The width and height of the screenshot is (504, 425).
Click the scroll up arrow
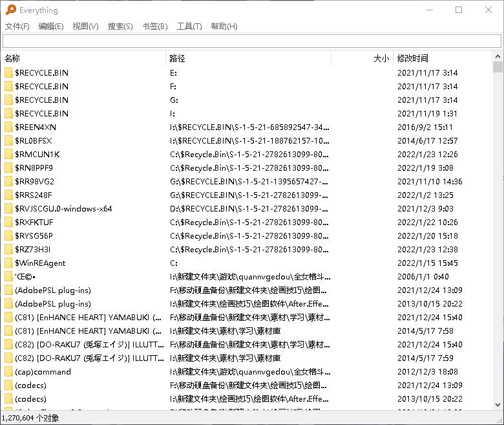point(498,57)
